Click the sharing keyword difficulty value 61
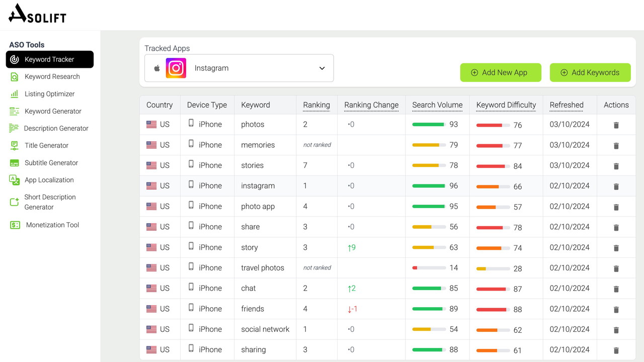The width and height of the screenshot is (644, 362). pyautogui.click(x=518, y=350)
